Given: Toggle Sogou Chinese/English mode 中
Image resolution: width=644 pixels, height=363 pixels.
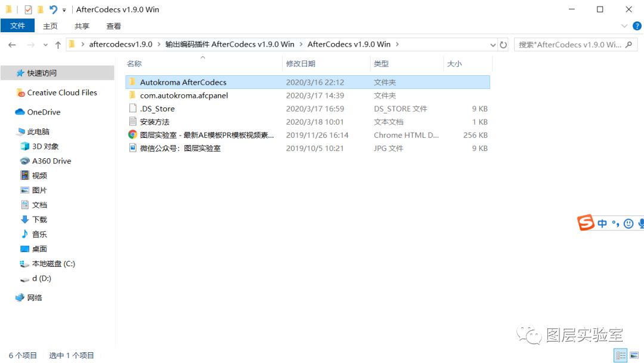Looking at the screenshot, I should tap(602, 223).
